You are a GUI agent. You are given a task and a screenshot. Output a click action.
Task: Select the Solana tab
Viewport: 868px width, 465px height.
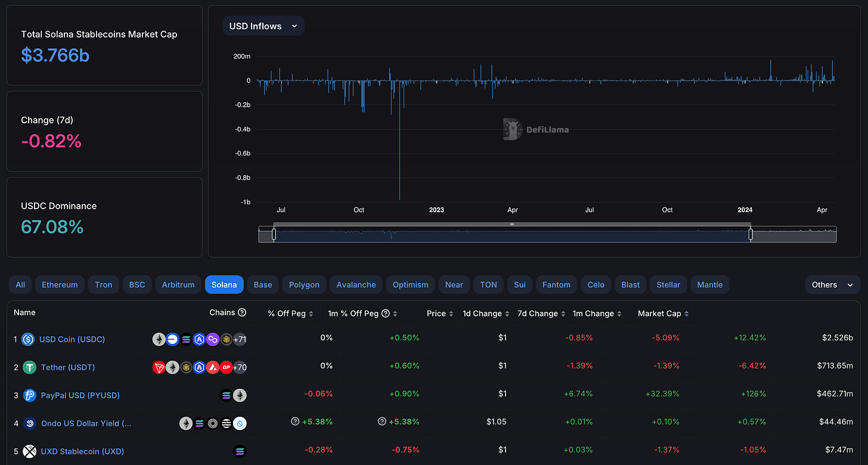coord(224,285)
